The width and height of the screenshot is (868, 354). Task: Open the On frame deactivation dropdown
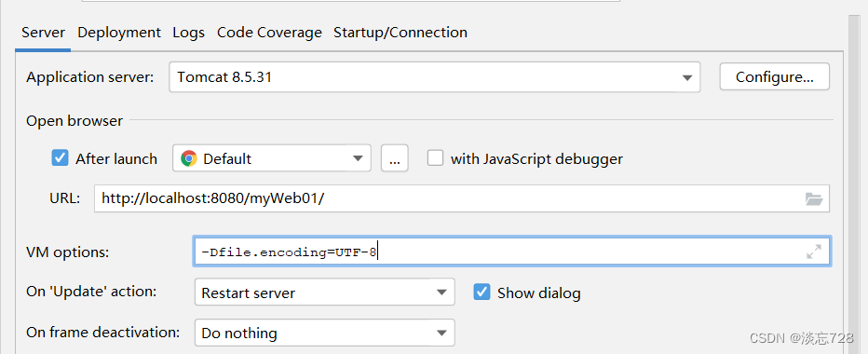324,333
